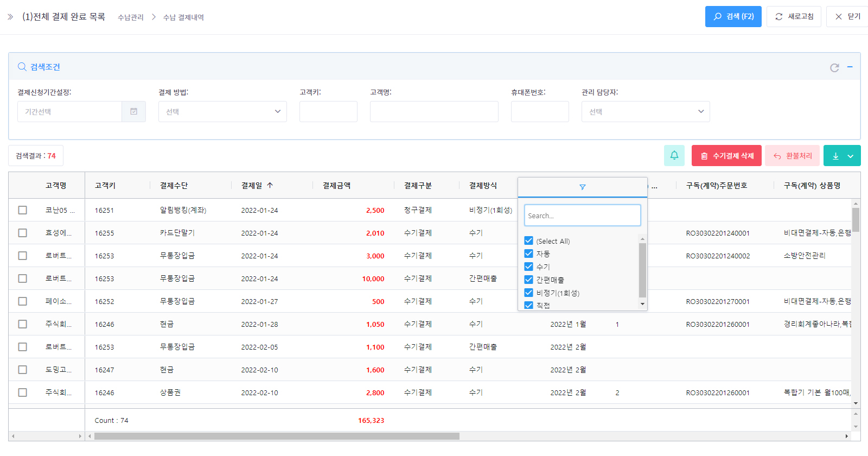Click the filter Search text field
Screen dimensions: 868x456
point(582,216)
